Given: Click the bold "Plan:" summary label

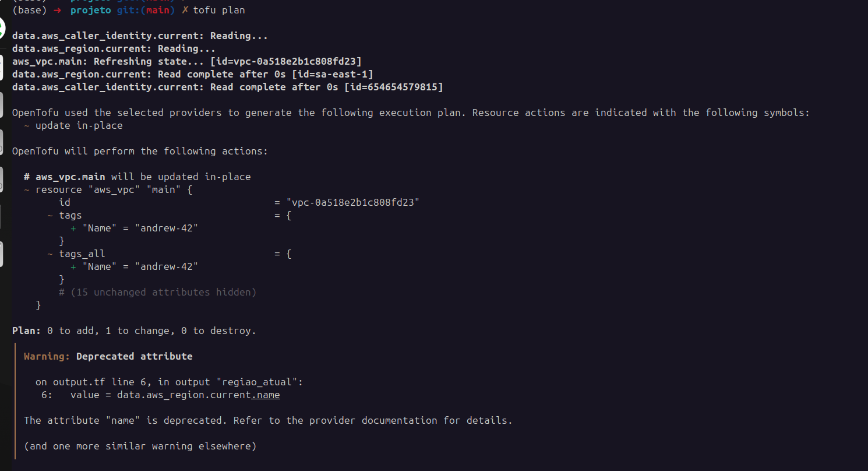Looking at the screenshot, I should pos(26,331).
